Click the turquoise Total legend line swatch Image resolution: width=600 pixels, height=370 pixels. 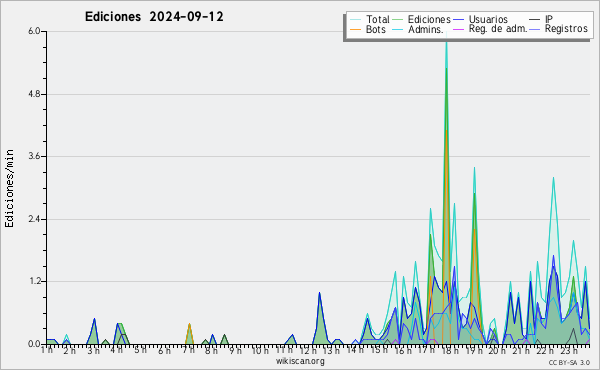[x=356, y=20]
